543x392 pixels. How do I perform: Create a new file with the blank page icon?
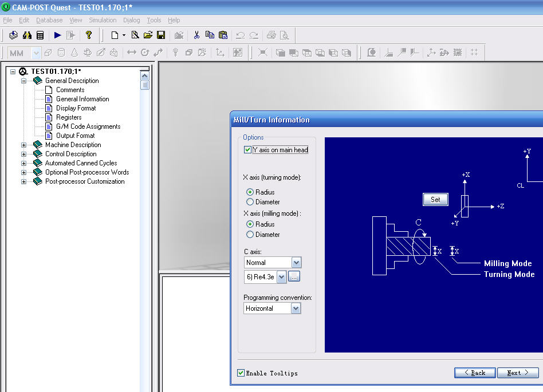pos(115,35)
